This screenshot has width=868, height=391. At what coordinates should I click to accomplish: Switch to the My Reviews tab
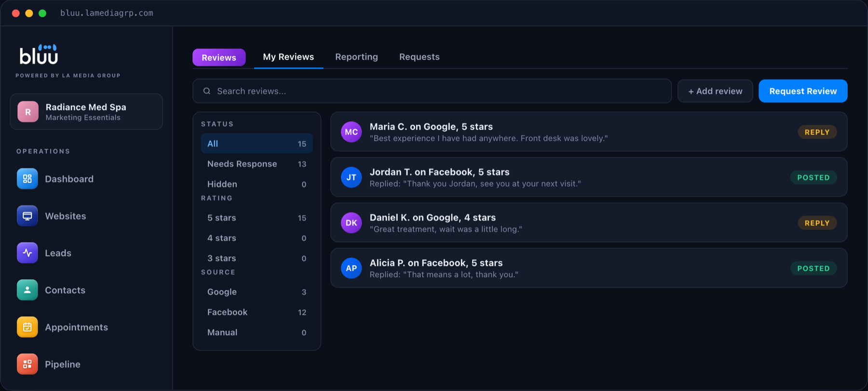pyautogui.click(x=288, y=57)
